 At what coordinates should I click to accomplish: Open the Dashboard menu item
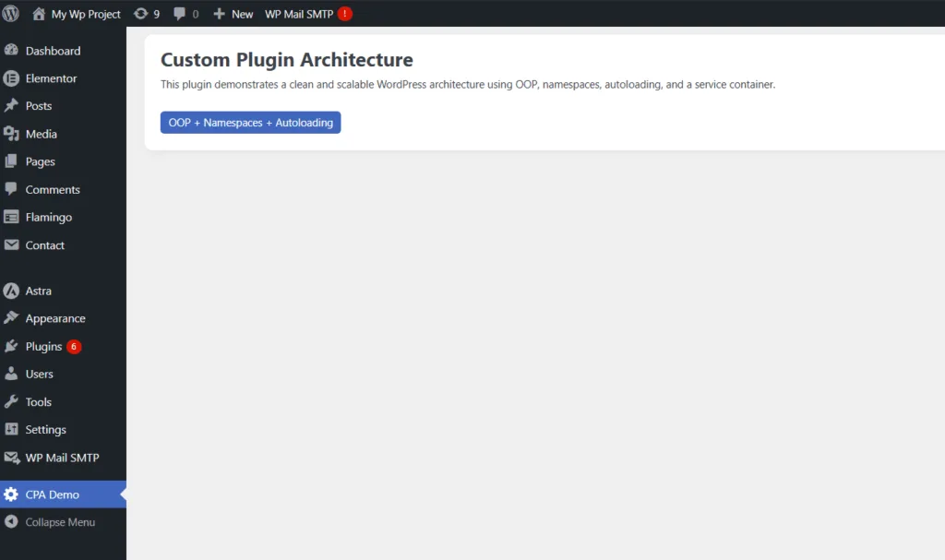53,51
